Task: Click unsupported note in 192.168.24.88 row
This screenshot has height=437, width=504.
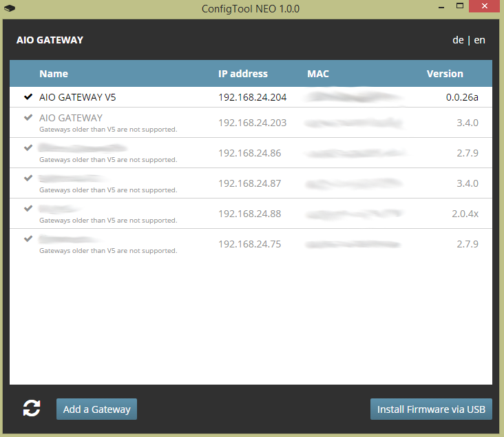Action: tap(108, 221)
